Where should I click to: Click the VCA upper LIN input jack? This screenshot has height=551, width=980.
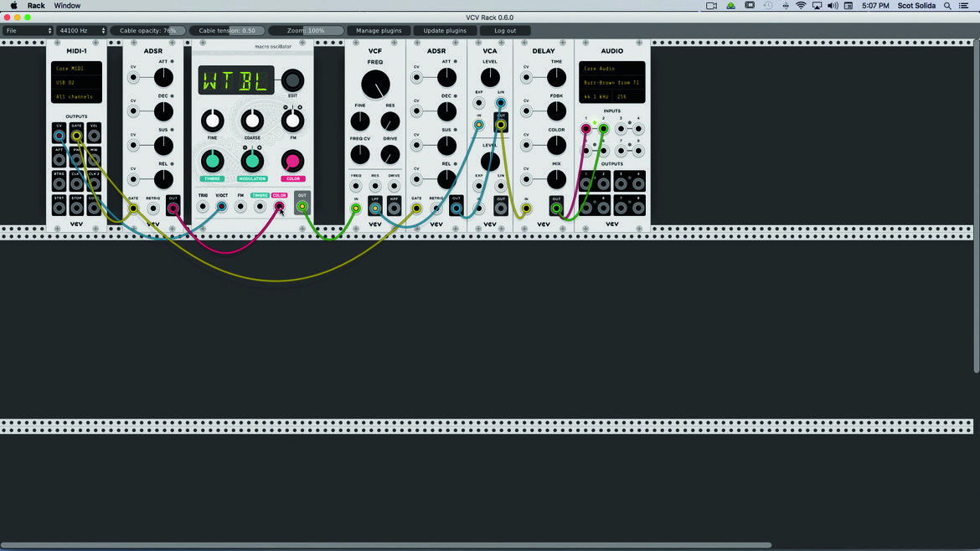(501, 102)
